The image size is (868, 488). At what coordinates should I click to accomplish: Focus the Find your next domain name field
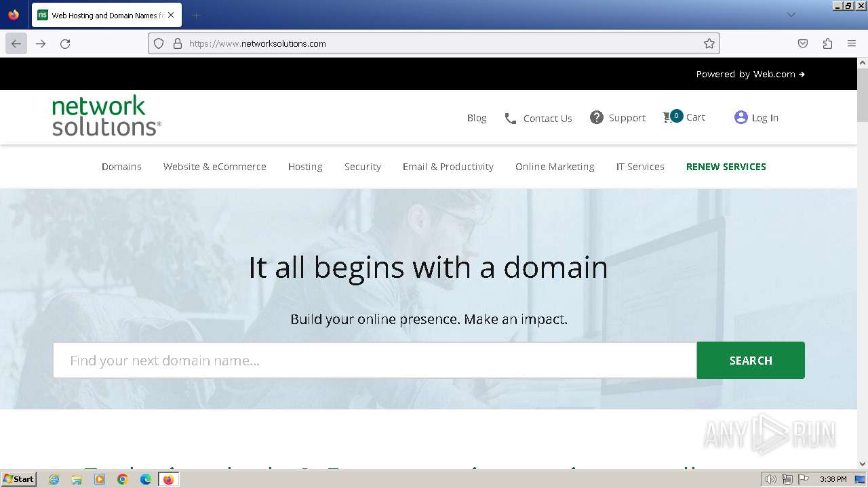pyautogui.click(x=375, y=360)
